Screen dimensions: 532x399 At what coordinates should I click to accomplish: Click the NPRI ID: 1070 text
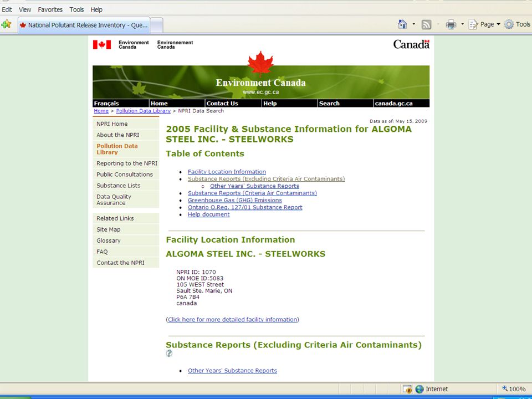point(196,272)
